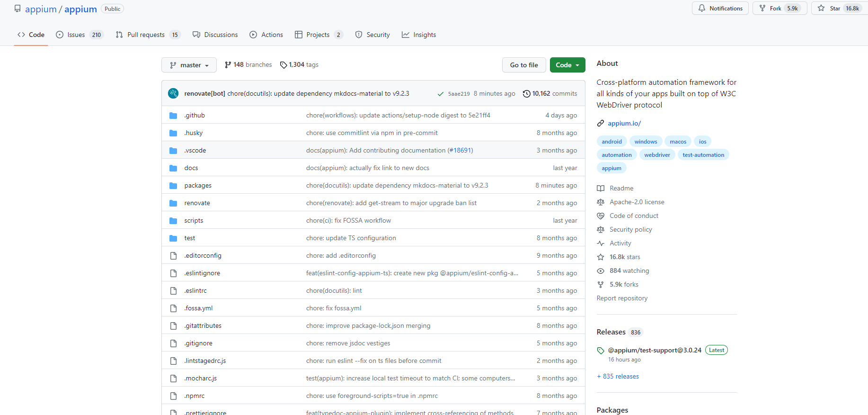Open the test folder name
Image resolution: width=868 pixels, height=415 pixels.
(190, 238)
